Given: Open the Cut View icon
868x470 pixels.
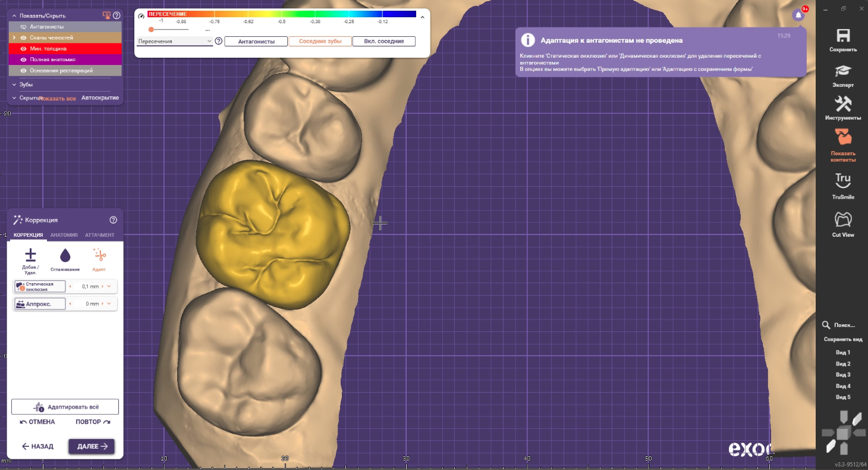Looking at the screenshot, I should (x=843, y=220).
